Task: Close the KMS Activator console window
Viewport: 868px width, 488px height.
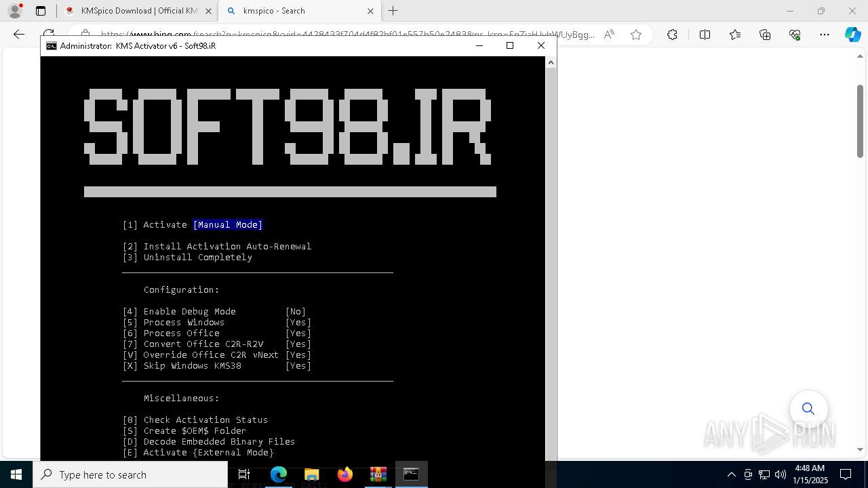Action: [541, 45]
